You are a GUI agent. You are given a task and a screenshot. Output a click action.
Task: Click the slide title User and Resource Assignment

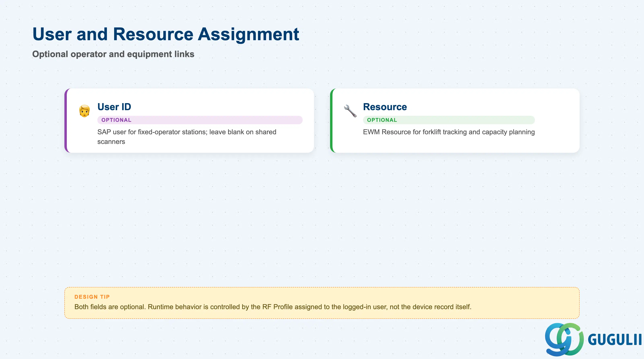point(166,34)
